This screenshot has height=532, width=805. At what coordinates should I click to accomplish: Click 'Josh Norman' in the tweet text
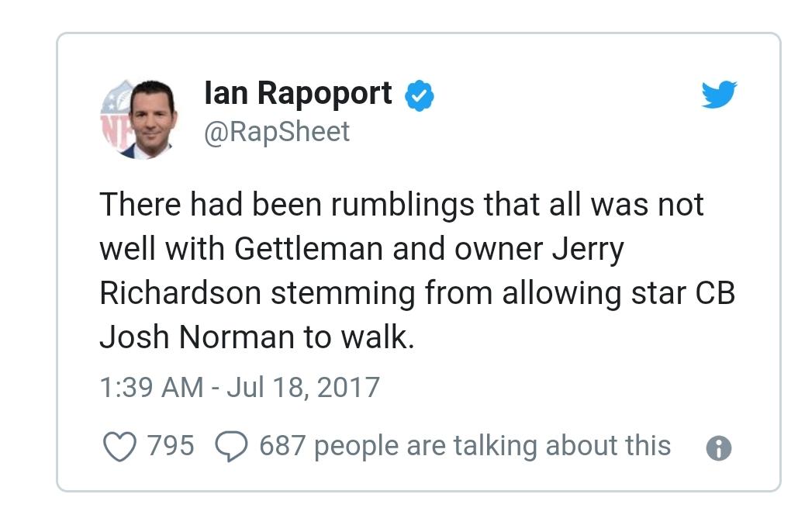pos(198,337)
